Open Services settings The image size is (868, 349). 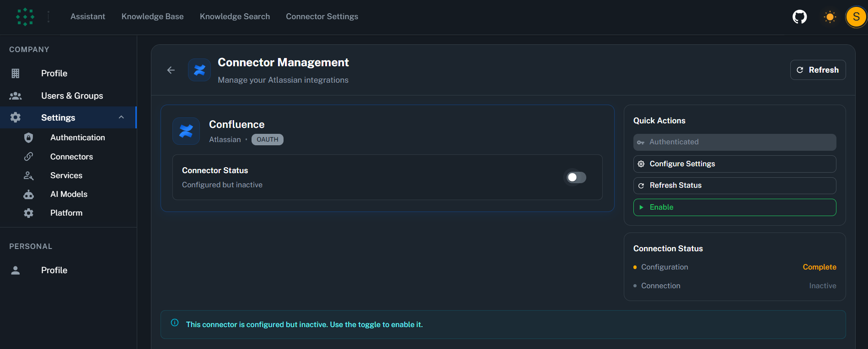coord(68,175)
